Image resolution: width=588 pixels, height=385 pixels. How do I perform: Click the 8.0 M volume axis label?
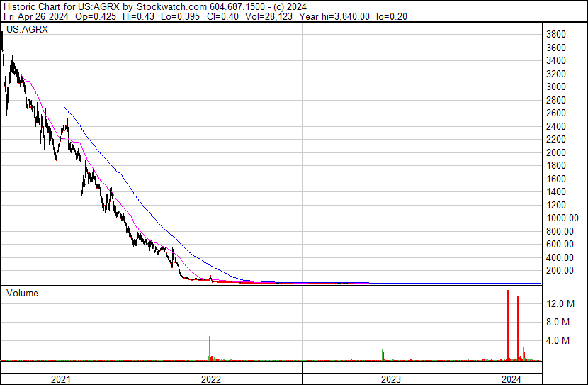tap(560, 322)
